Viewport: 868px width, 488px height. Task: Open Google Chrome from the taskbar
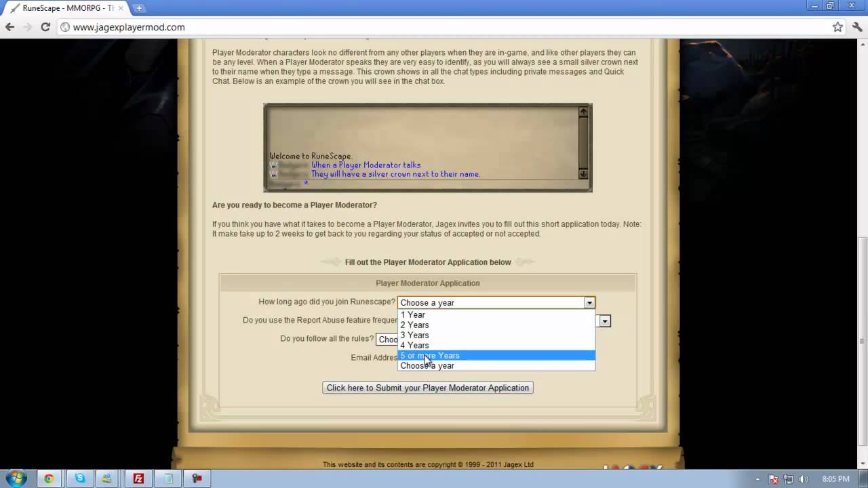(x=49, y=479)
